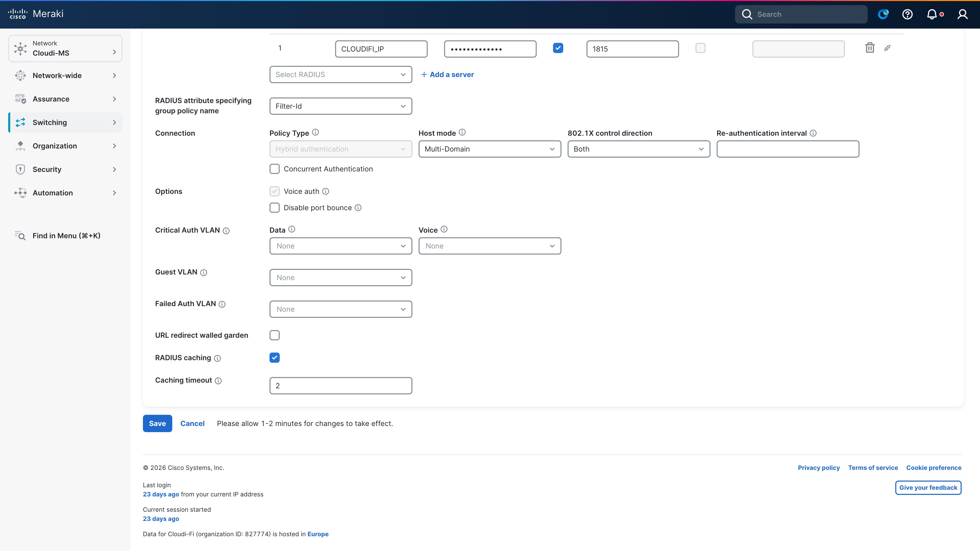980x551 pixels.
Task: Show info for Guest VLAN
Action: (x=204, y=273)
